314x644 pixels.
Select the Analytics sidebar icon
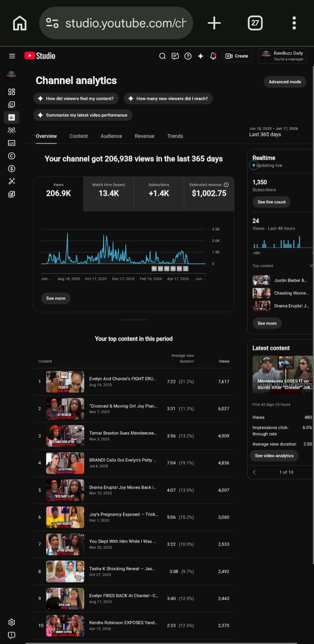12,117
